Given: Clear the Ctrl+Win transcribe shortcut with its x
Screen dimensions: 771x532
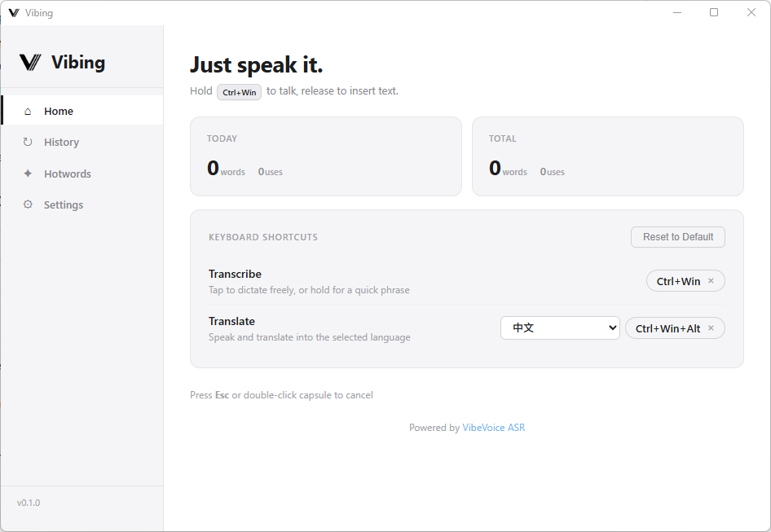Looking at the screenshot, I should point(711,281).
